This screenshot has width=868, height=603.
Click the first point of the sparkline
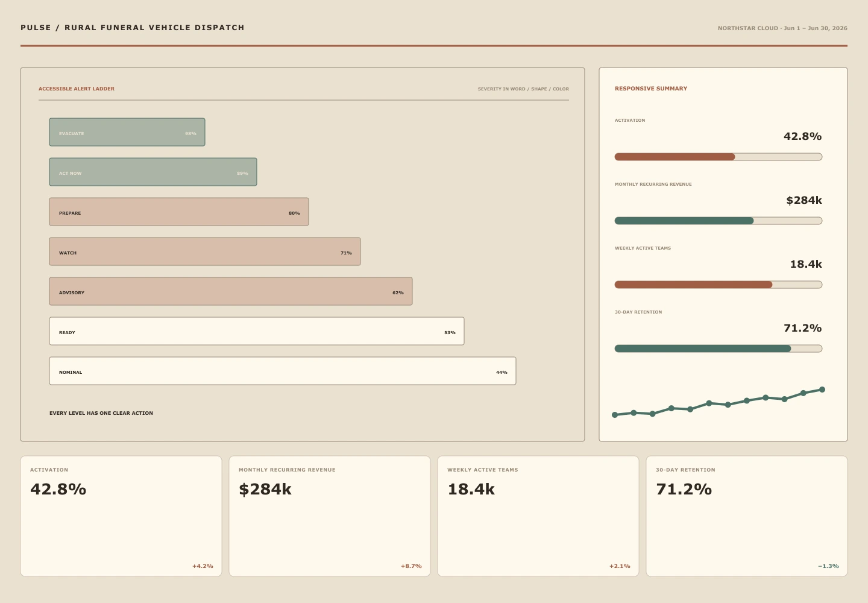point(615,415)
